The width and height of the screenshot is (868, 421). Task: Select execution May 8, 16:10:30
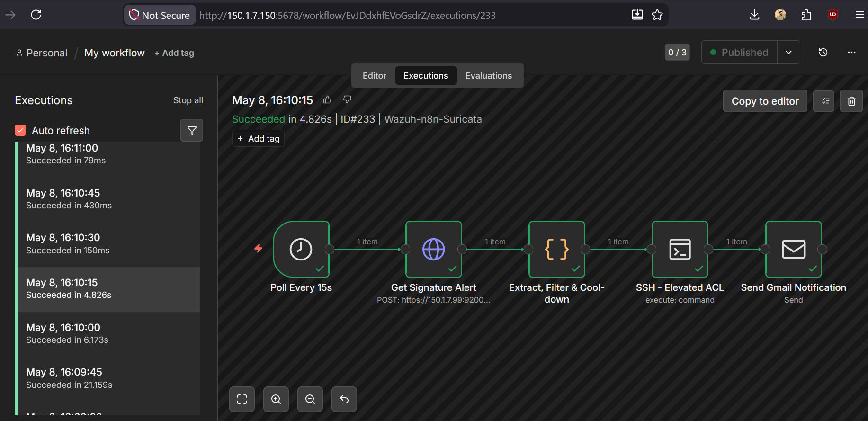tap(108, 244)
